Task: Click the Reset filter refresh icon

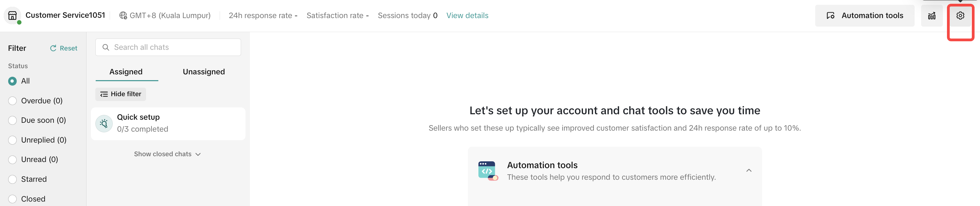Action: (53, 48)
